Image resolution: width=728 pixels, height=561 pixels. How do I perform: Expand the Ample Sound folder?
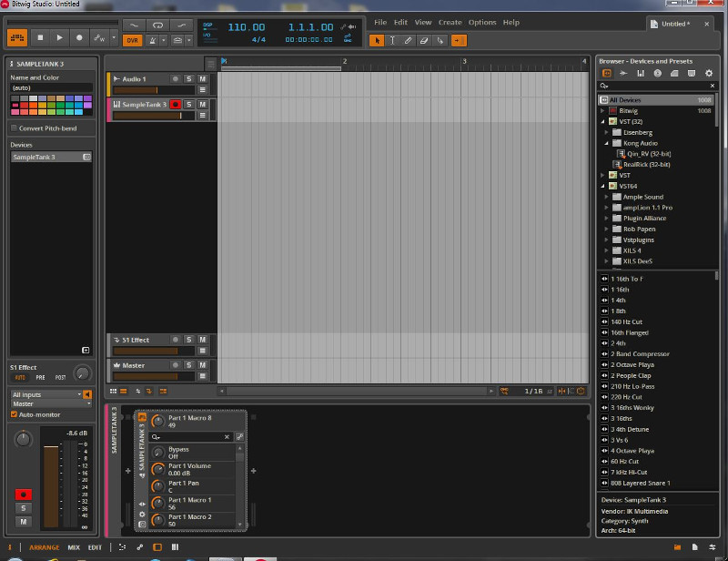pos(606,197)
